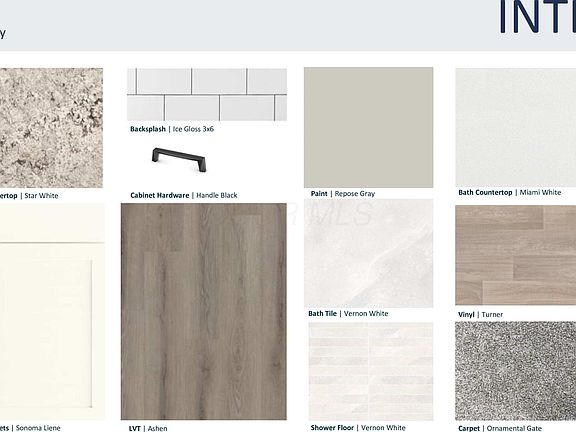This screenshot has height=432, width=576.
Task: Click the Backsplash Ice Gloss 3x6 label
Action: (172, 129)
